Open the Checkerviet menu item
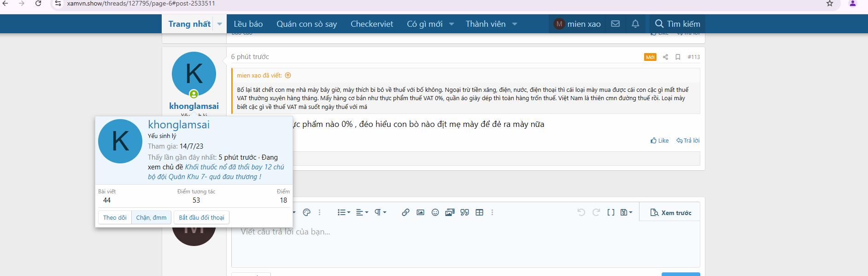This screenshot has width=868, height=276. point(371,24)
